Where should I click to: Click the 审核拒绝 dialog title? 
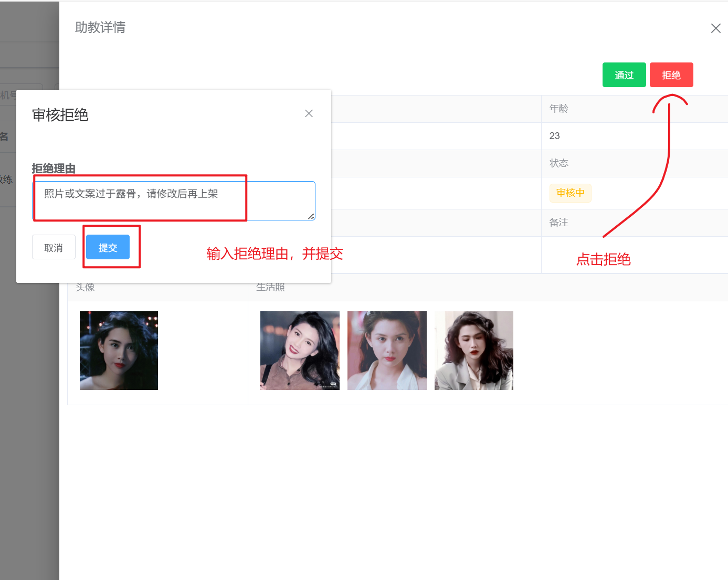coord(60,115)
